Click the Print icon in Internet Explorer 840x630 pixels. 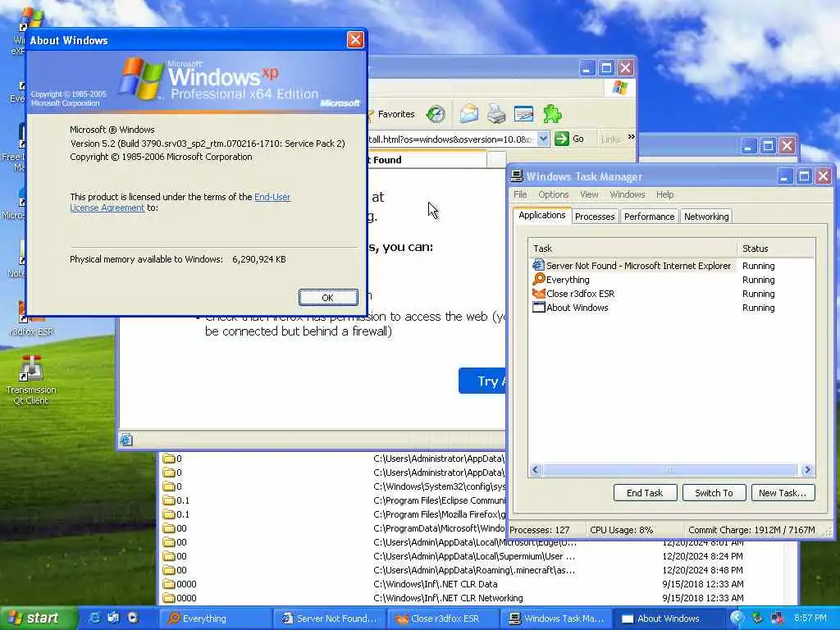496,113
